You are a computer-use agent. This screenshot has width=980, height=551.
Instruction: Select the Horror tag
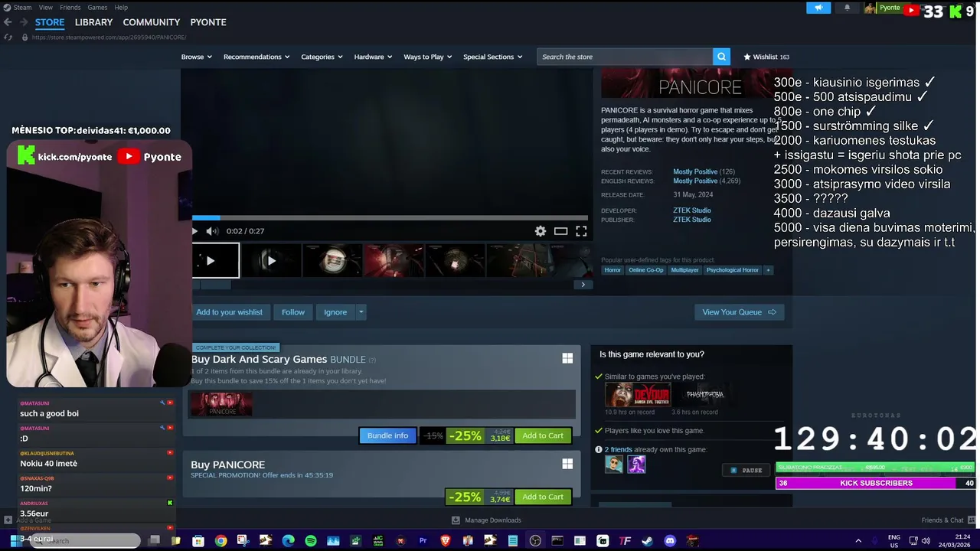(x=612, y=270)
